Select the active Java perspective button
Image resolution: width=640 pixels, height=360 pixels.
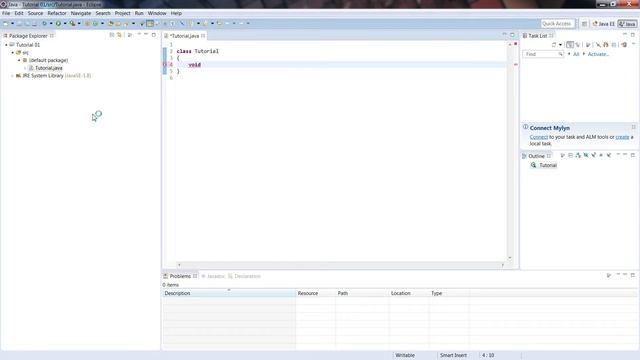pyautogui.click(x=627, y=24)
